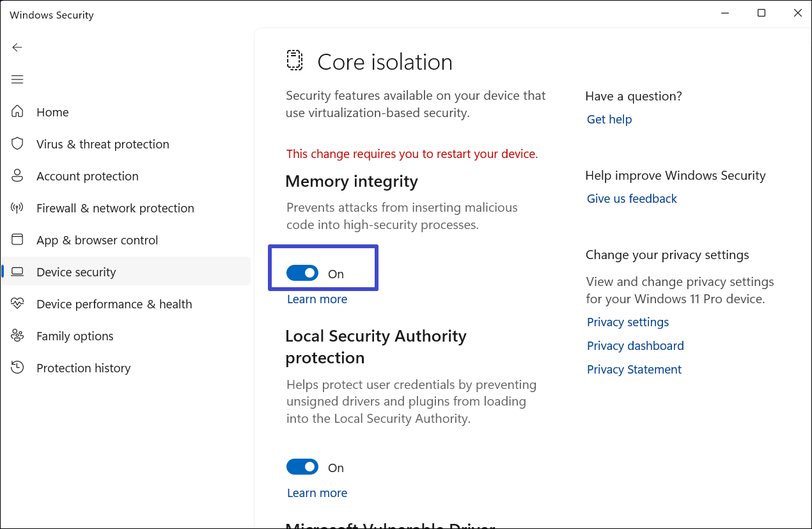View Protection history
Image resolution: width=812 pixels, height=529 pixels.
coord(83,368)
